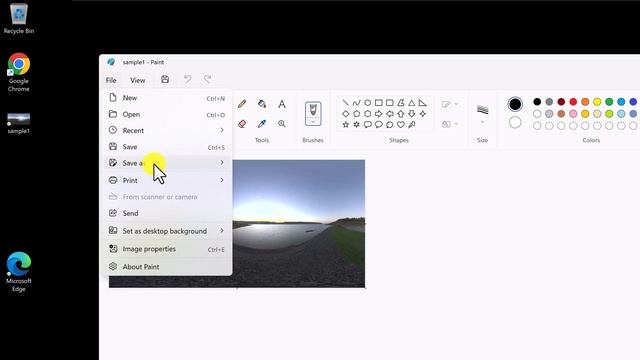This screenshot has width=640, height=360.
Task: Open the Recycle Bin desktop icon
Action: [19, 19]
